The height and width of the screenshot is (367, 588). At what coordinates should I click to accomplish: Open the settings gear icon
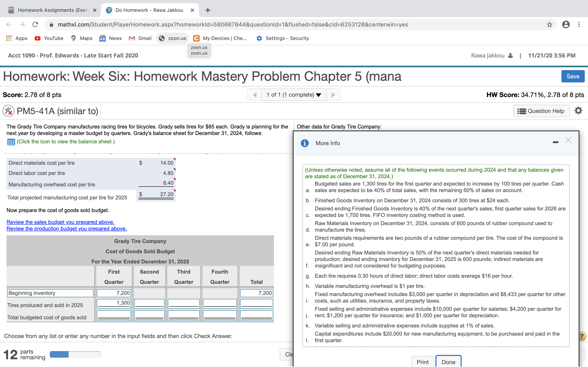[x=578, y=111]
